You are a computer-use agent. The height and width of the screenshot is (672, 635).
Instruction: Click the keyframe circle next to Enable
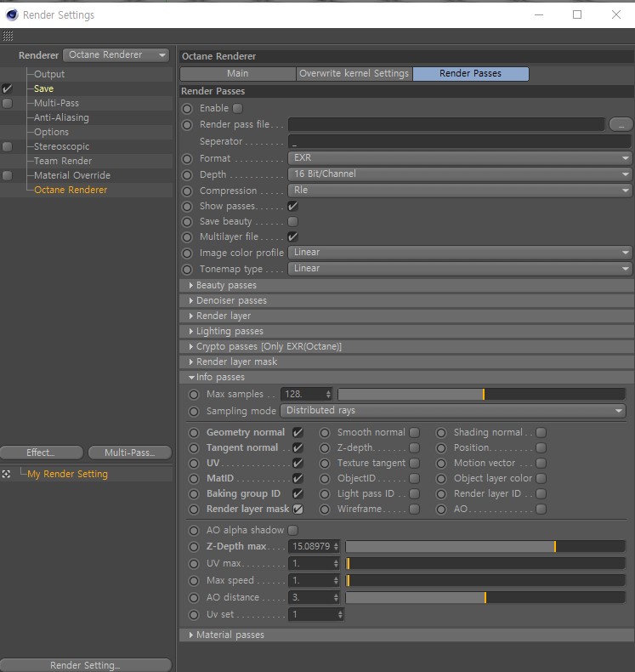187,108
